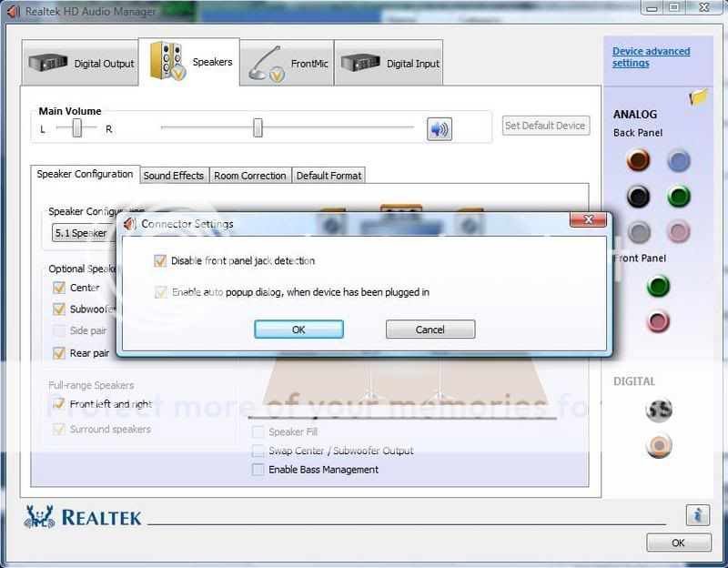Toggle Disable front panel jack detection
The image size is (728, 568).
[x=160, y=260]
